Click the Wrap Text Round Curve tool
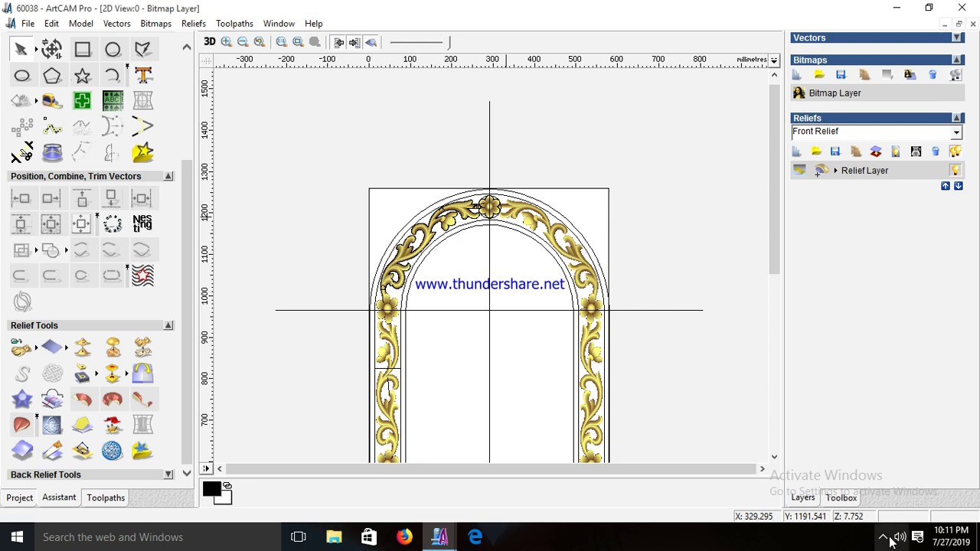Screen dimensions: 980x551 pyautogui.click(x=113, y=223)
